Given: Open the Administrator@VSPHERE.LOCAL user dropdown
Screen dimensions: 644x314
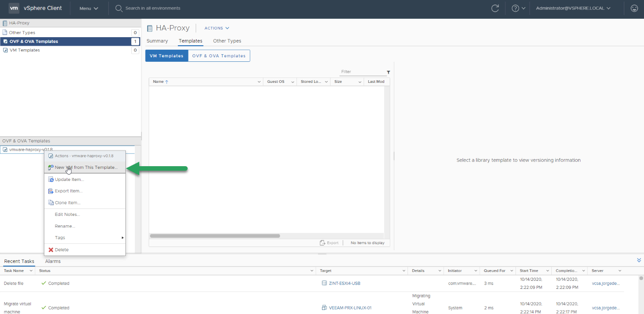Looking at the screenshot, I should [573, 8].
